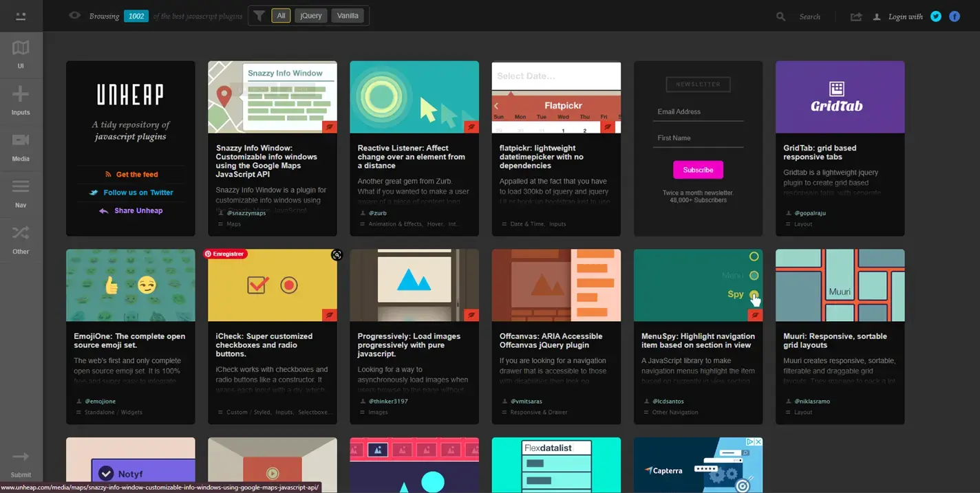Select the All filter

[281, 16]
